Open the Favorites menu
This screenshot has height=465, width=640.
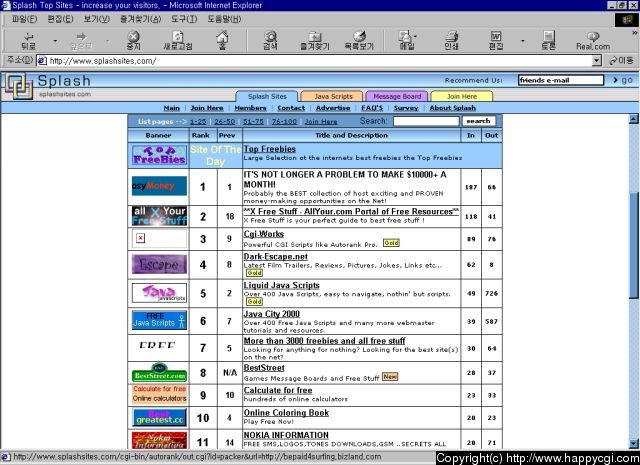pyautogui.click(x=140, y=19)
